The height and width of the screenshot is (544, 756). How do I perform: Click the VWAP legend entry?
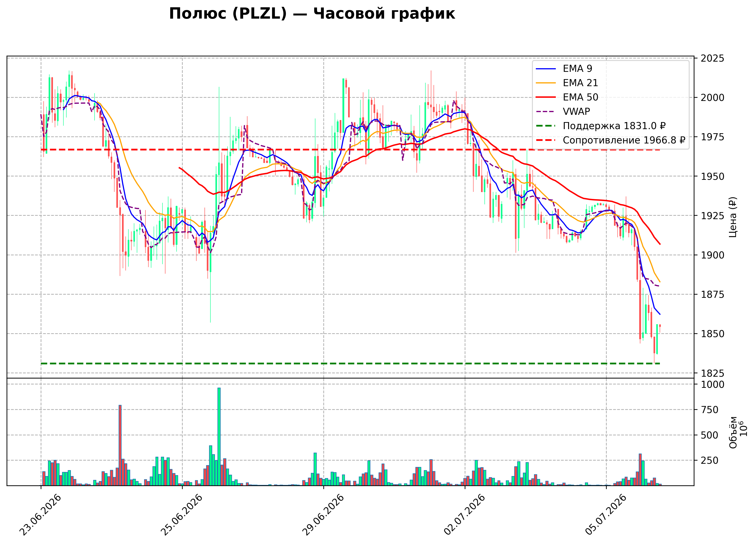point(576,112)
